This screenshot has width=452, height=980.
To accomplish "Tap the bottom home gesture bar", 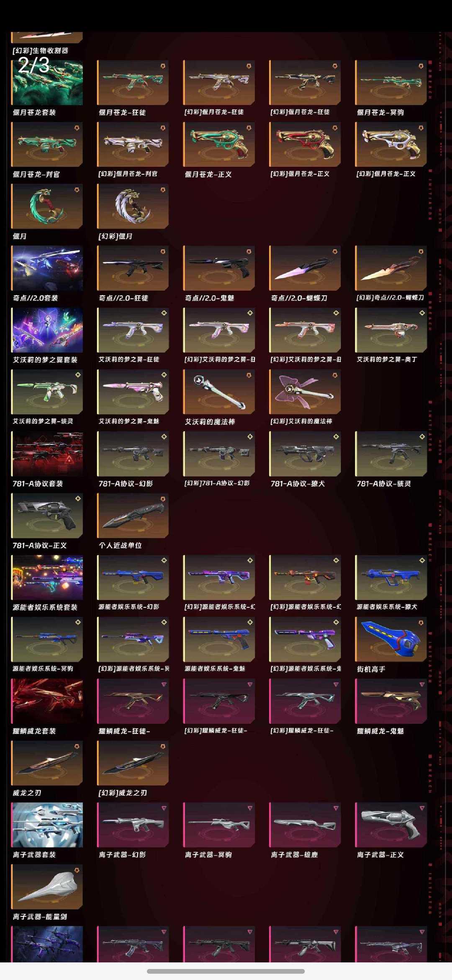I will coord(226,971).
